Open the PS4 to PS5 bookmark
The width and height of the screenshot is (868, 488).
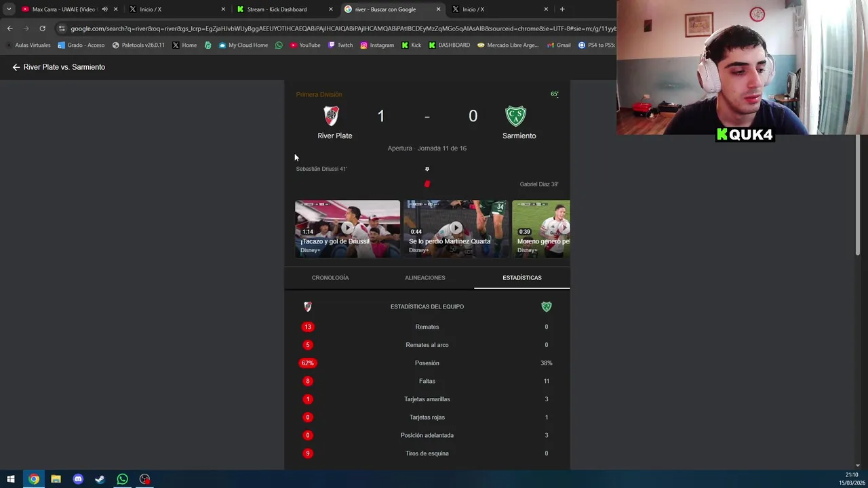[597, 45]
